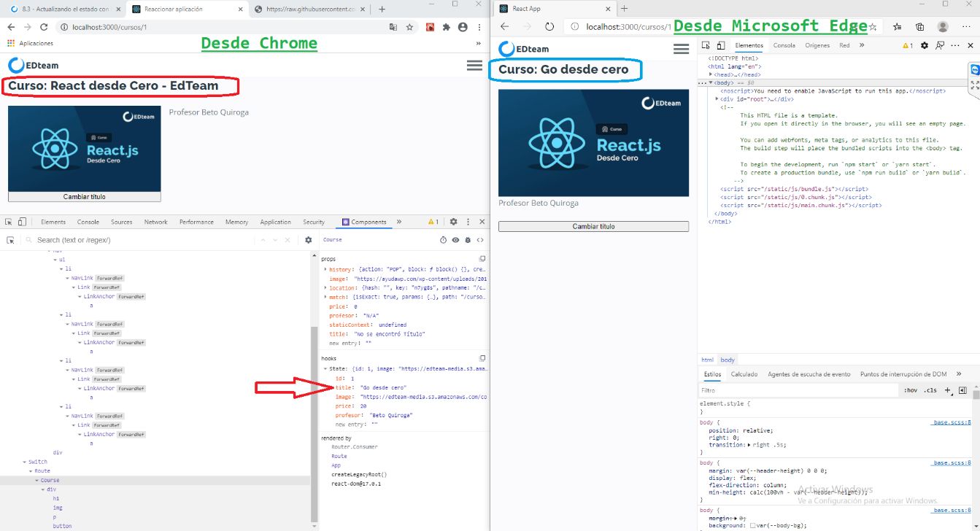This screenshot has height=531, width=980.
Task: Add new style rule plus icon
Action: coord(948,390)
